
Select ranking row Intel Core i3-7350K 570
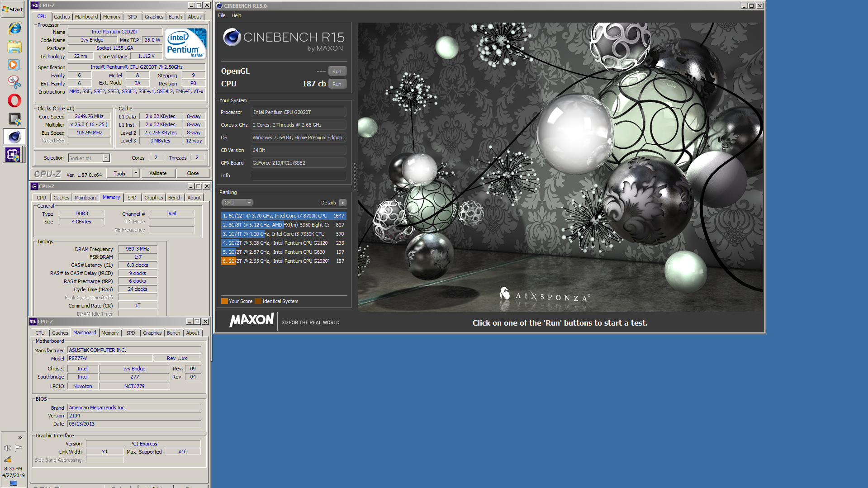click(x=284, y=234)
